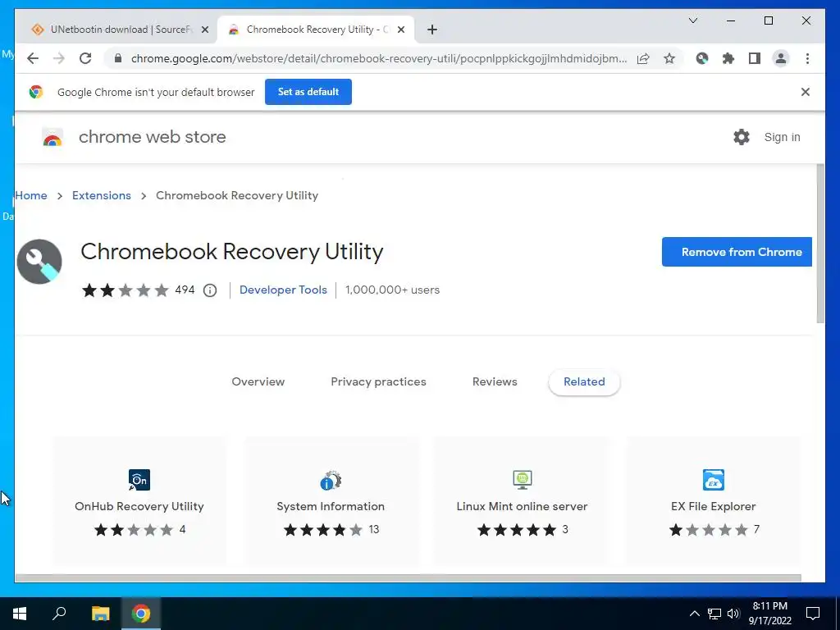Click the 1,000,000+ users text

tap(392, 290)
